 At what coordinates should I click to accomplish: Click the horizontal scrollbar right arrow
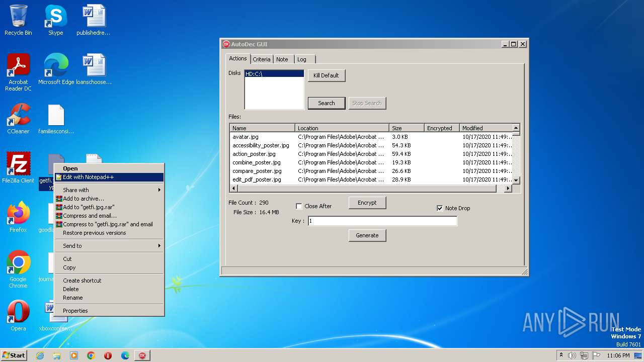pyautogui.click(x=508, y=189)
